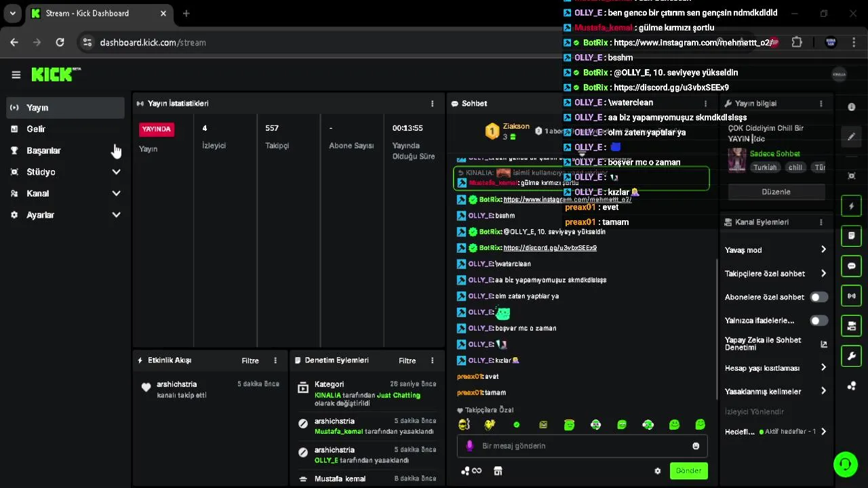Open Hesap yaşı kısıtlaması settings arrow
The width and height of the screenshot is (868, 488).
pos(823,368)
